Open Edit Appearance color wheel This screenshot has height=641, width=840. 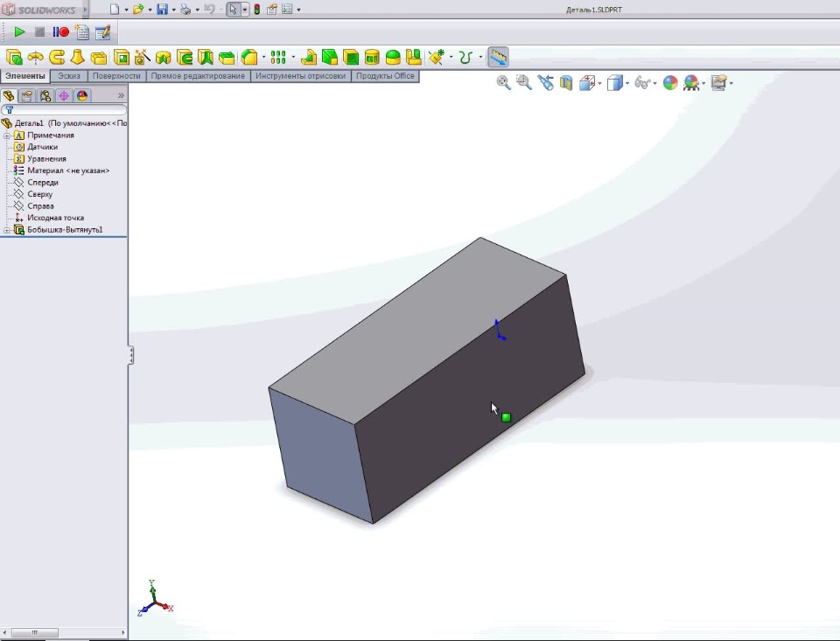[x=670, y=82]
